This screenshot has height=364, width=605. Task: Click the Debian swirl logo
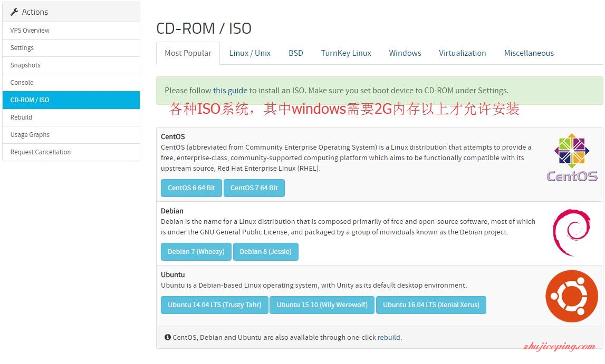(571, 233)
